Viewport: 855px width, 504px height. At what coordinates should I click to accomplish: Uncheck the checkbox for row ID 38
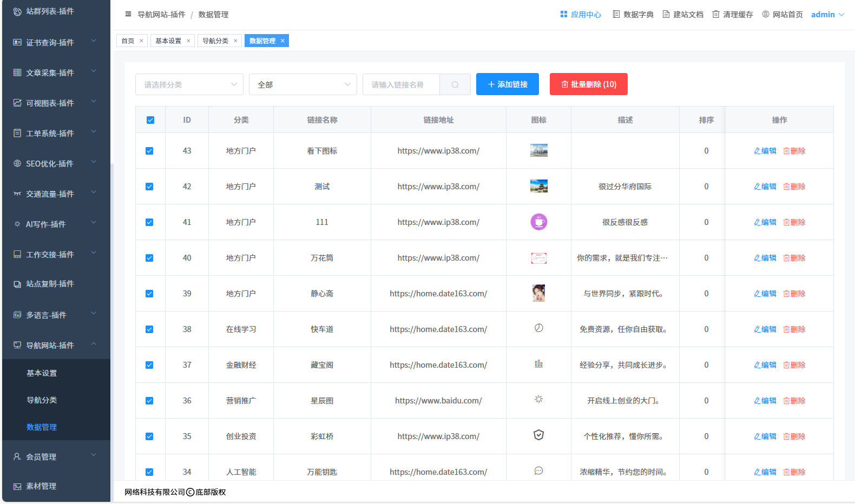pos(149,329)
